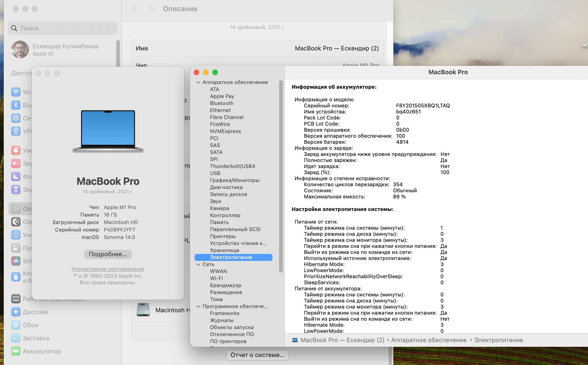588x365 pixels.
Task: Open Focus moon icon in sidebar
Action: (16, 176)
